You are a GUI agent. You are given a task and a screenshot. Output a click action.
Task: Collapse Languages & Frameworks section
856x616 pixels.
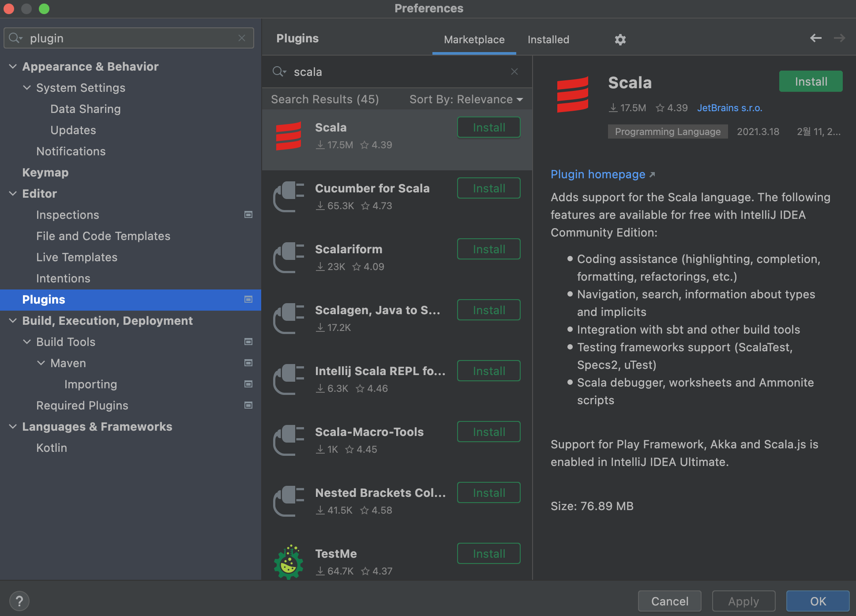[x=13, y=427]
